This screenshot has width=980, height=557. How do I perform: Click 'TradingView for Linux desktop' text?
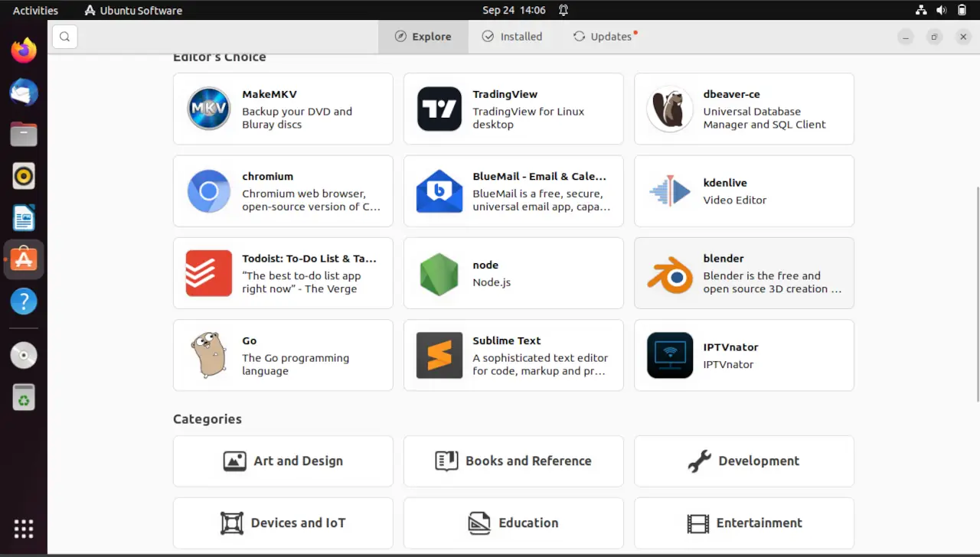coord(528,118)
